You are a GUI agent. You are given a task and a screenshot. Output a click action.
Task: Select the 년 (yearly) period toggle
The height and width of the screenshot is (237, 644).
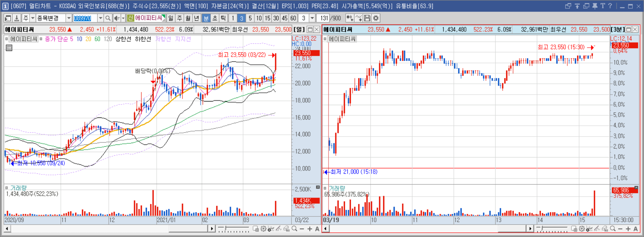coord(197,18)
